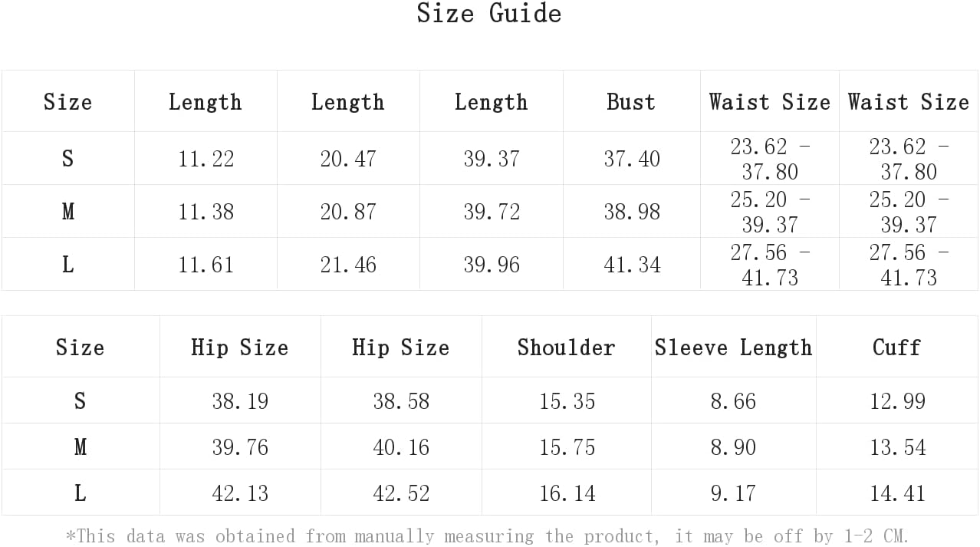The image size is (980, 547).
Task: Click cuff value 12.99
Action: click(897, 401)
